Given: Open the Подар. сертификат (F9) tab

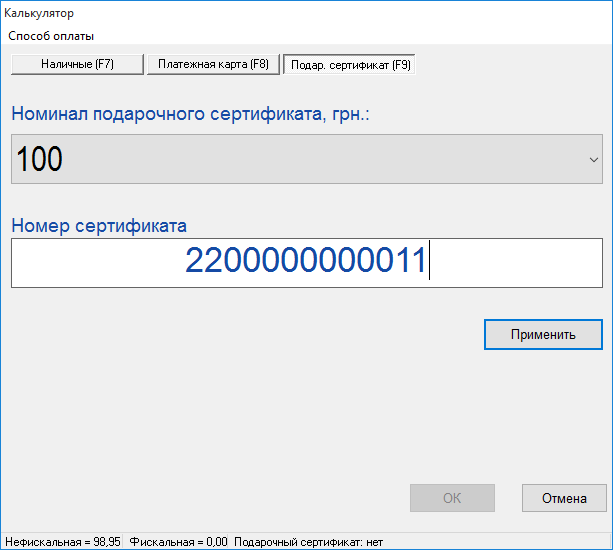Looking at the screenshot, I should click(348, 65).
